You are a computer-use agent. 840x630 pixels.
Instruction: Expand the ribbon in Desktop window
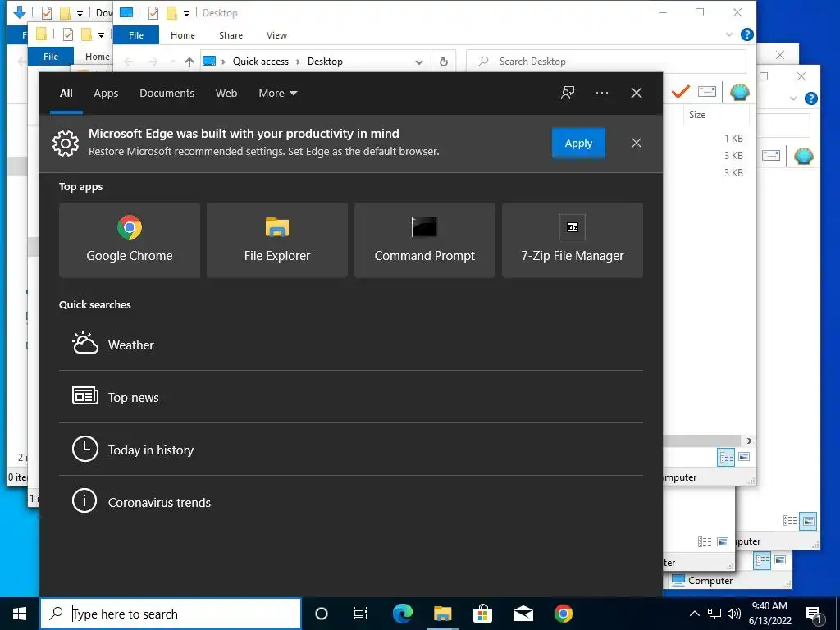pyautogui.click(x=729, y=34)
